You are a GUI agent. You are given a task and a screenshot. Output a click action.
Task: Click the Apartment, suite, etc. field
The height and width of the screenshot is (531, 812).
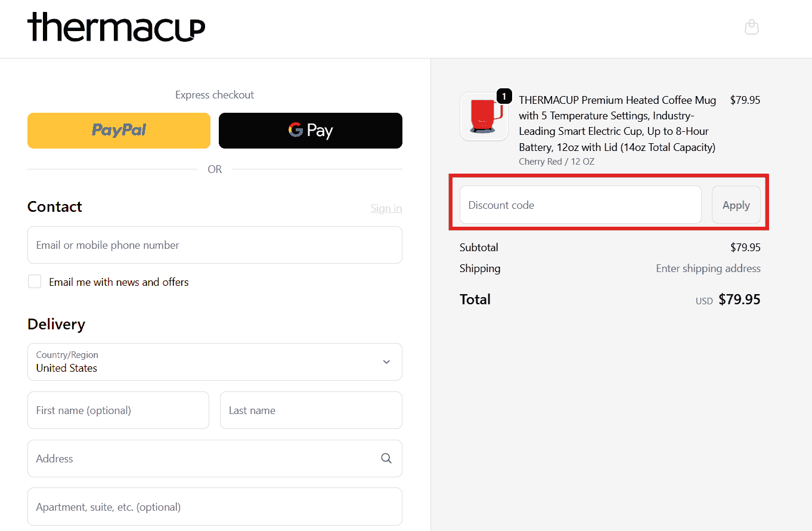(215, 507)
